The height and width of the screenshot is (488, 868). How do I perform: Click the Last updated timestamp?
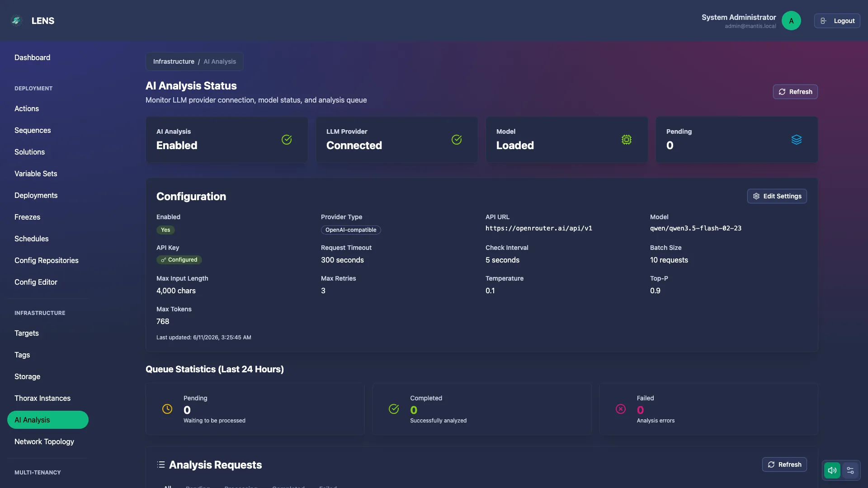point(204,338)
